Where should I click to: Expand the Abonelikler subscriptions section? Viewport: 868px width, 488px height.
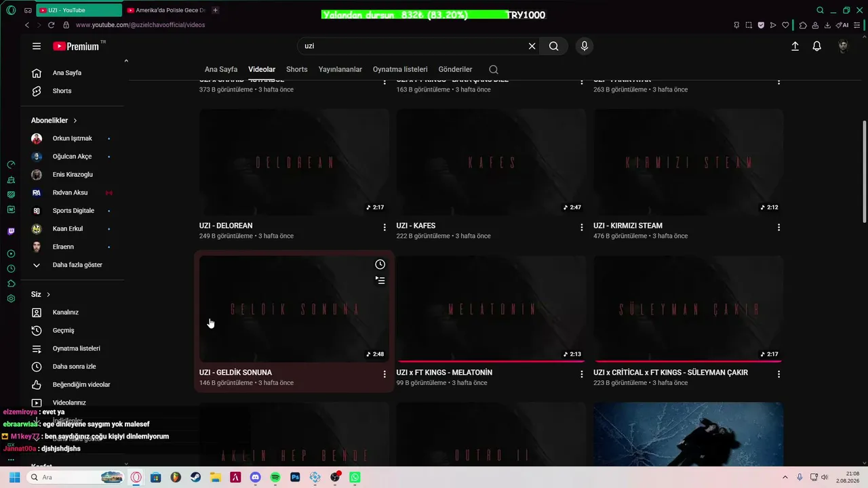click(54, 120)
